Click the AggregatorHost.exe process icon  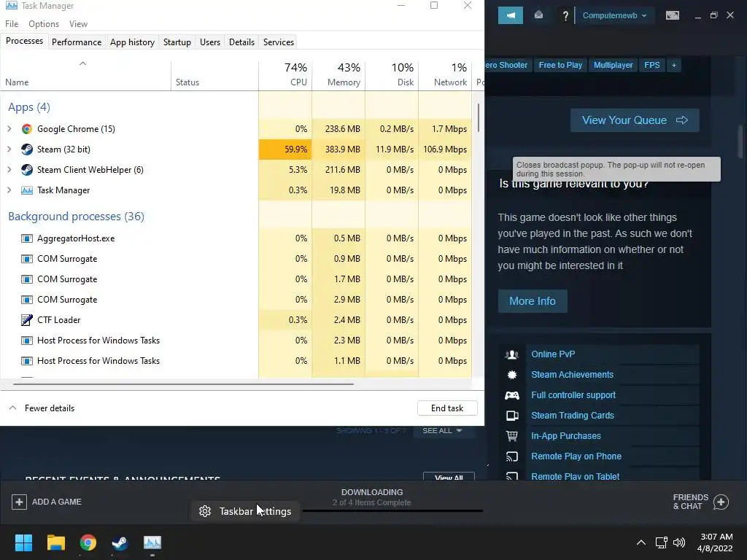(x=27, y=238)
